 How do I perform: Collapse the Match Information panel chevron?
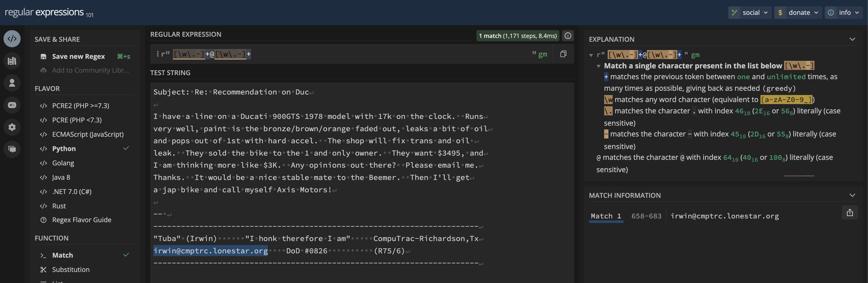852,195
